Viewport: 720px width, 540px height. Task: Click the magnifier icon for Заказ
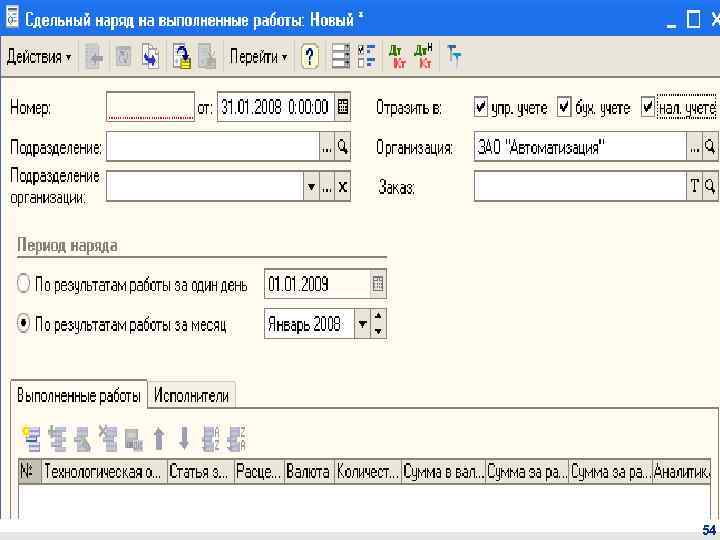pyautogui.click(x=710, y=187)
